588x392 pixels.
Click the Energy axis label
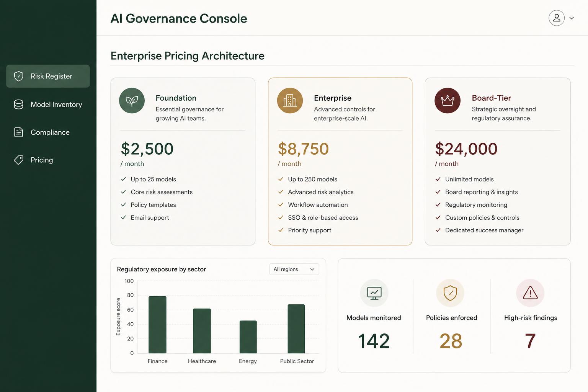tap(248, 361)
